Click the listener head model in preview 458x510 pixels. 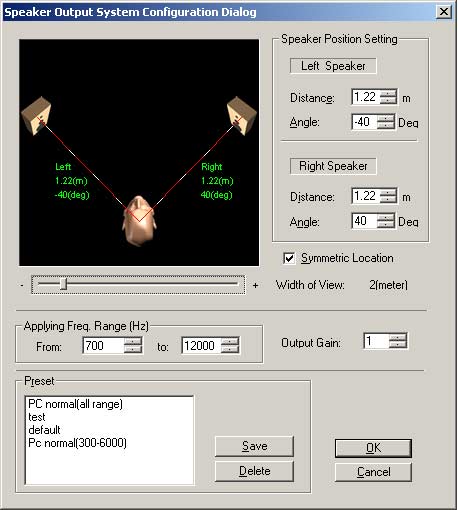pos(139,221)
